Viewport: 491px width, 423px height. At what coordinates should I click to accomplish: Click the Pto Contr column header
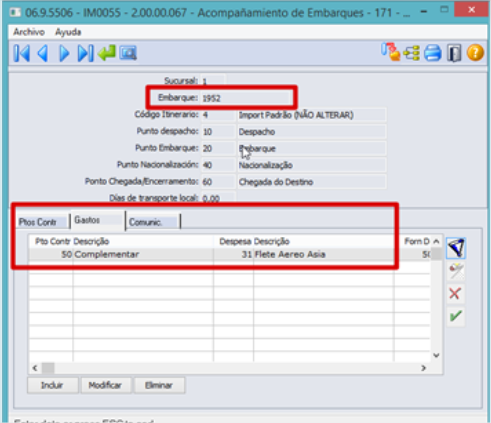52,241
